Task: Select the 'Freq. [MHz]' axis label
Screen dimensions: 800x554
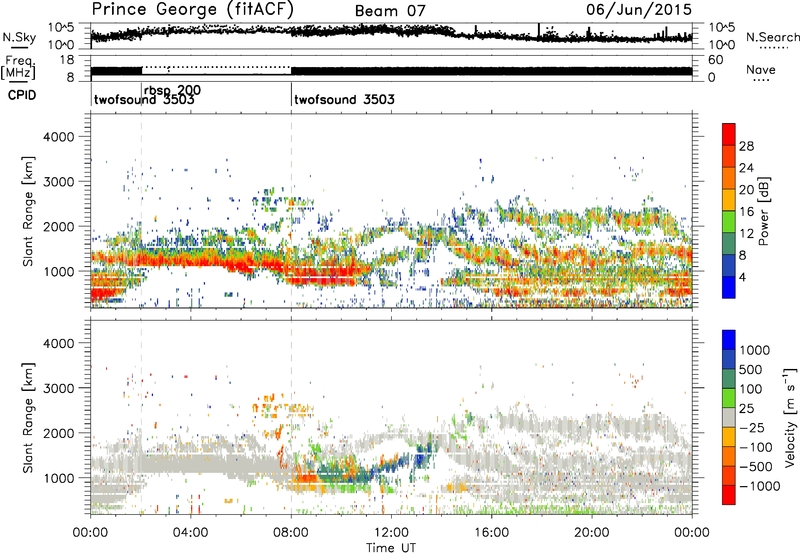Action: (x=18, y=67)
